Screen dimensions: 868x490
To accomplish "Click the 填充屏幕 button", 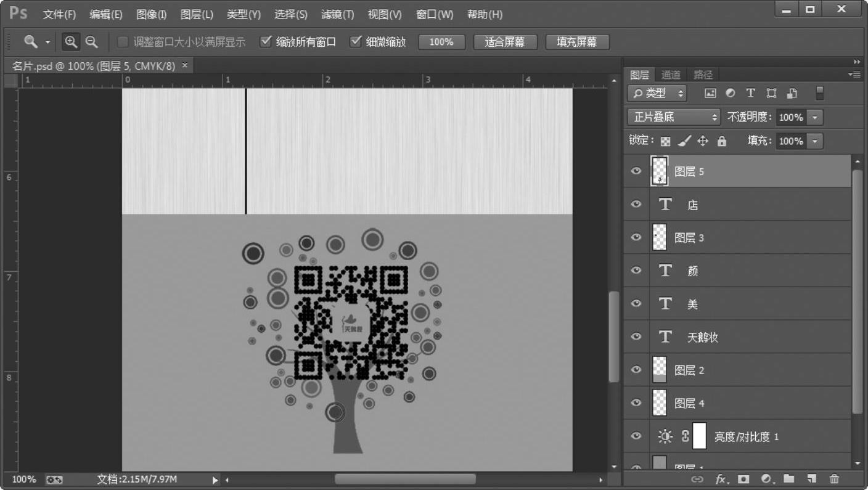I will click(x=578, y=42).
